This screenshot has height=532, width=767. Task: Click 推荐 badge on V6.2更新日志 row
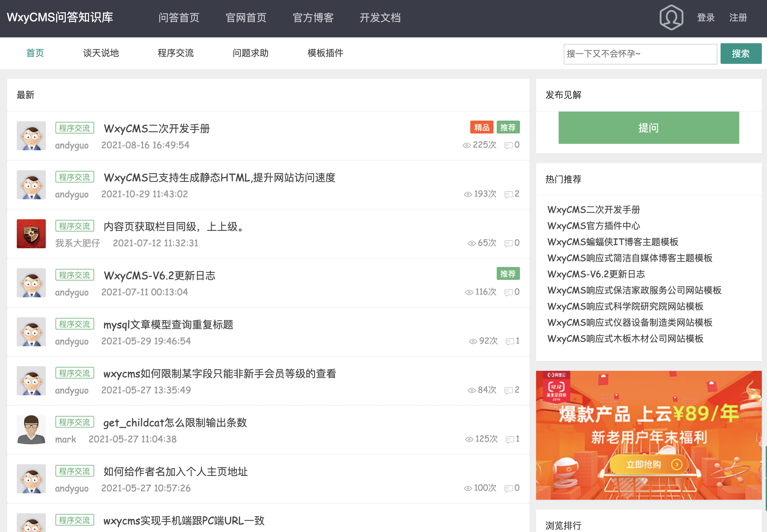[x=508, y=274]
